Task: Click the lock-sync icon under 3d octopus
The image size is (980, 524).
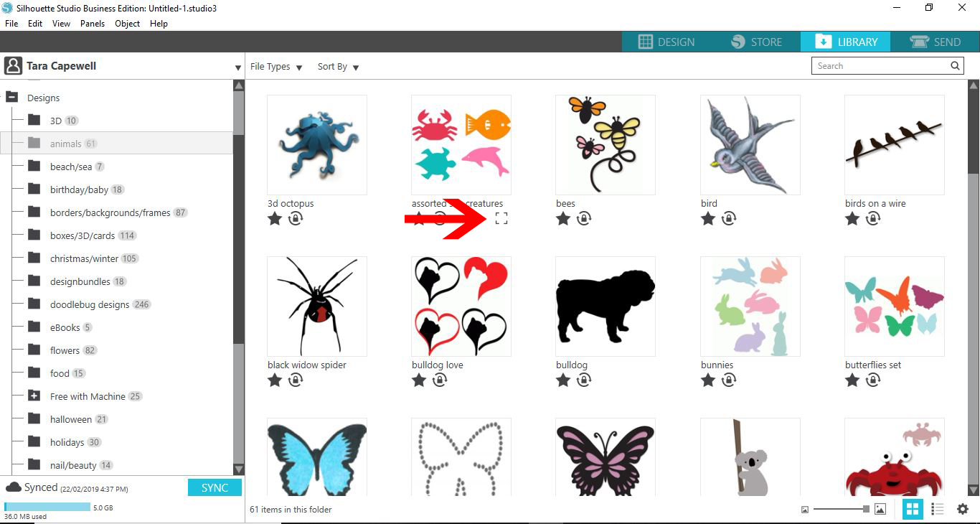Action: (296, 219)
